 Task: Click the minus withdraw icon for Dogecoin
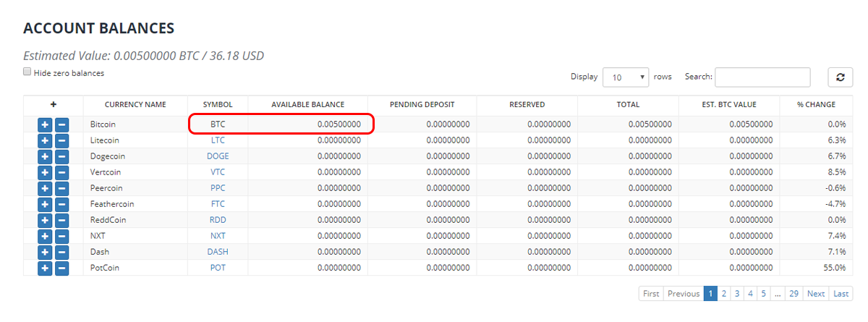coord(61,156)
